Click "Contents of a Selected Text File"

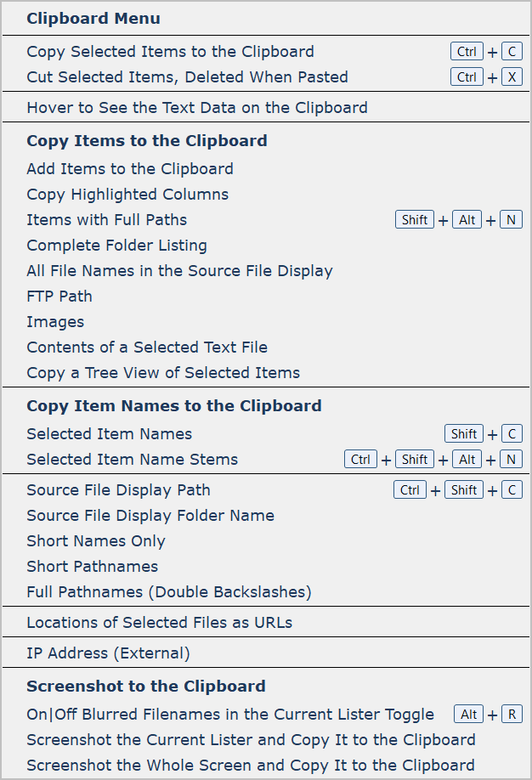point(146,347)
